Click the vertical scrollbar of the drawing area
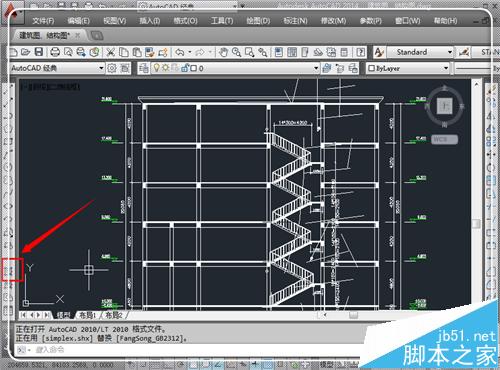 [476, 193]
